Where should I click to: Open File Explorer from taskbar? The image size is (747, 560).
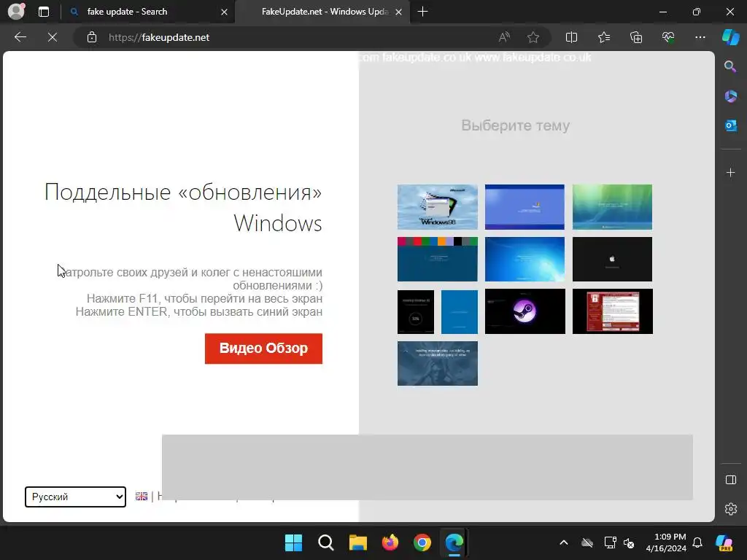[x=357, y=542]
